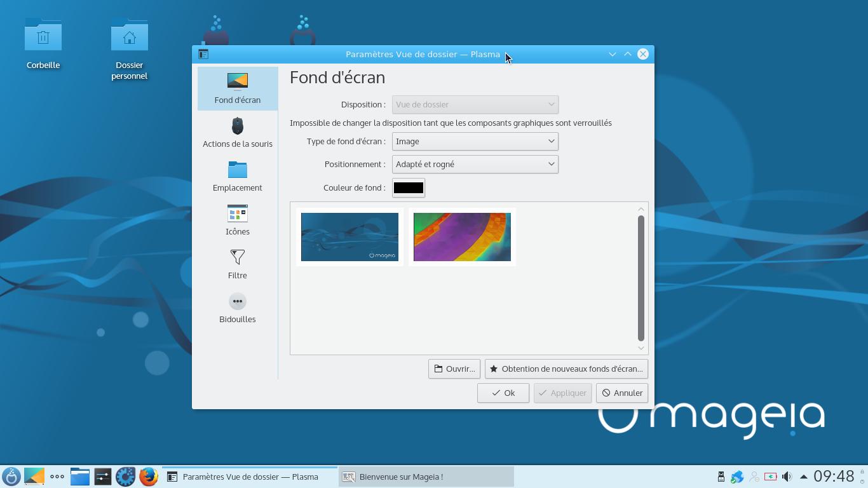Open Mageia Control Center gear icon

click(x=126, y=477)
